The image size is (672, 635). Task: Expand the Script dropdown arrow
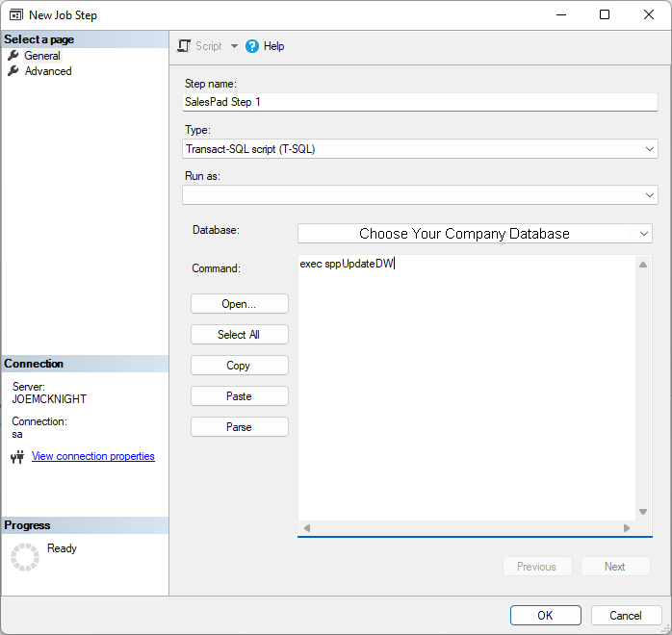(x=234, y=46)
